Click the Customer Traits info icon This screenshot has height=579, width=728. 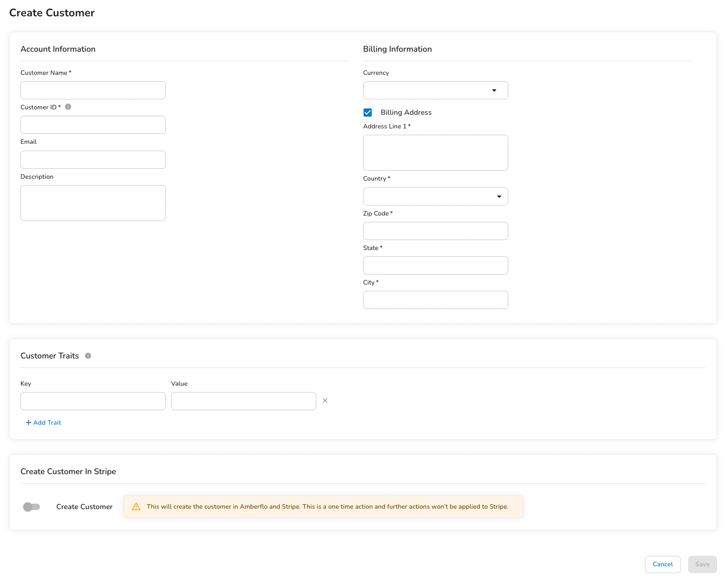coord(88,356)
